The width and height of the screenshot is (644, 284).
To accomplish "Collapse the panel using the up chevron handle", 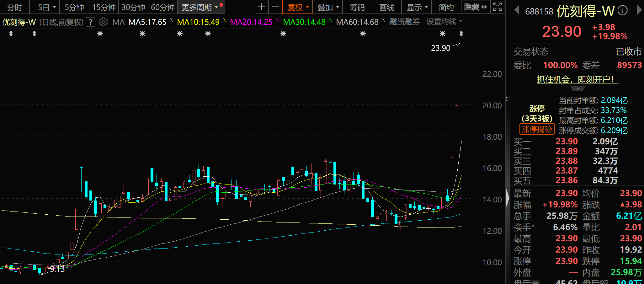I will pos(577,89).
